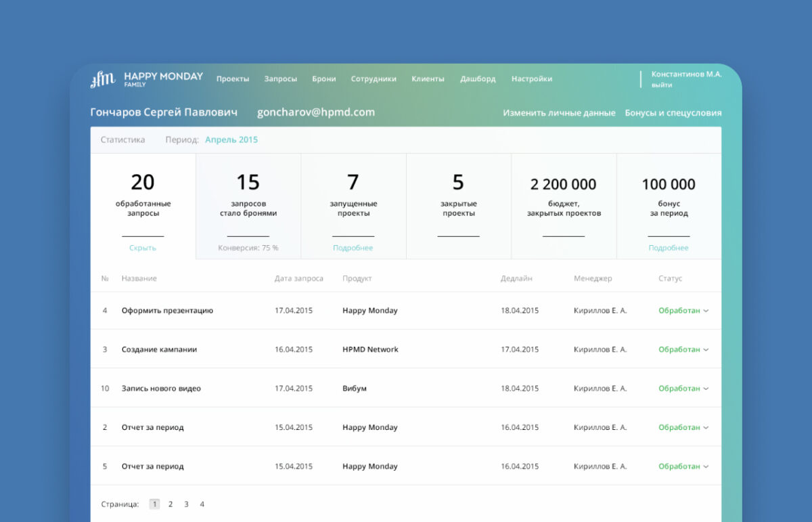Go to page 2 of results
This screenshot has width=812, height=522.
(171, 504)
